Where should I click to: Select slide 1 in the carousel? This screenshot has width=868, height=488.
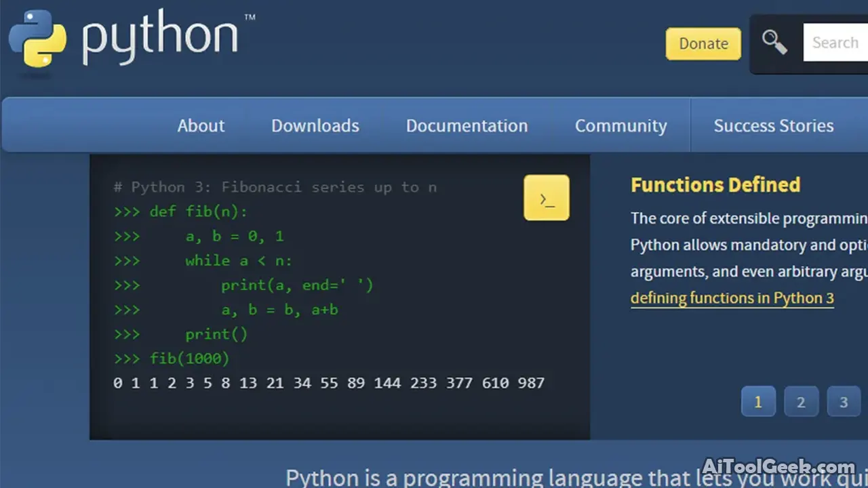click(x=758, y=402)
